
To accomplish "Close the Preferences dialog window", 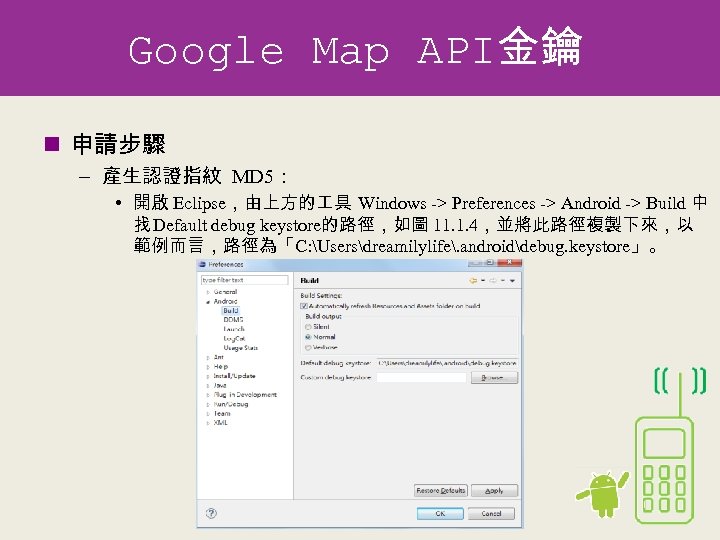I will click(509, 263).
